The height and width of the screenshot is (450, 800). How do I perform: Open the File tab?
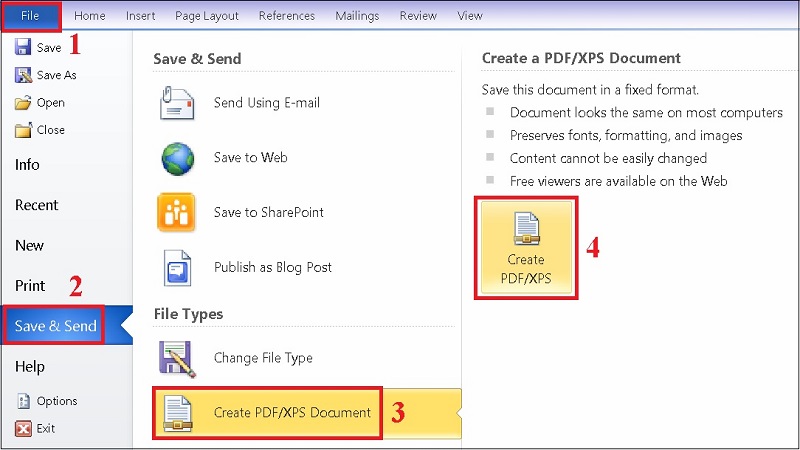click(31, 16)
